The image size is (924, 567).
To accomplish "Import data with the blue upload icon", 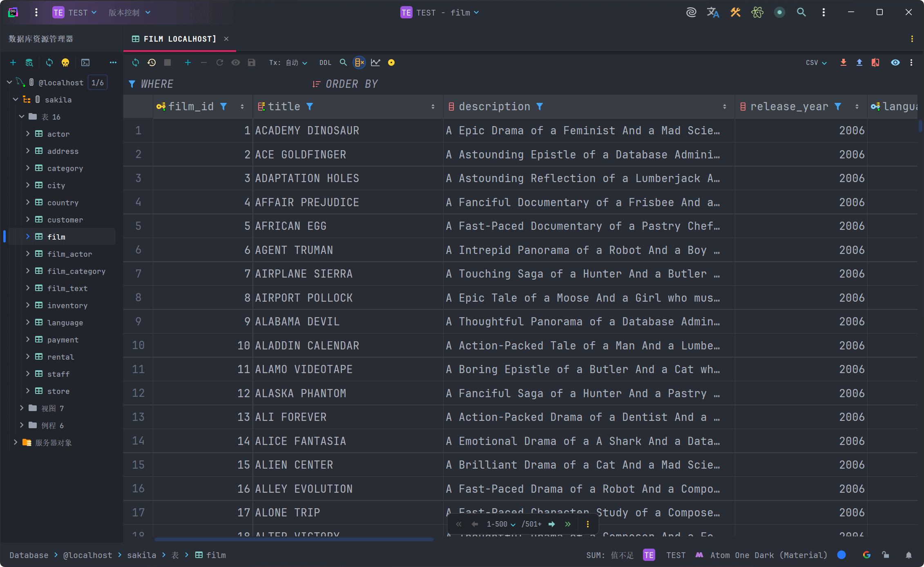I will [x=859, y=62].
